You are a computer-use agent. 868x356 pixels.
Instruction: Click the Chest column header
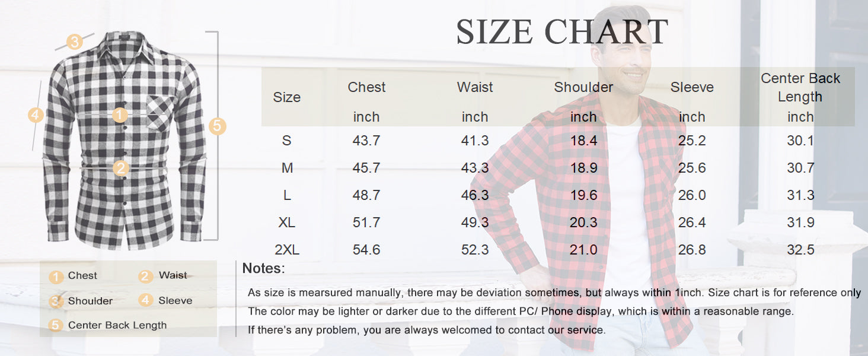coord(366,87)
